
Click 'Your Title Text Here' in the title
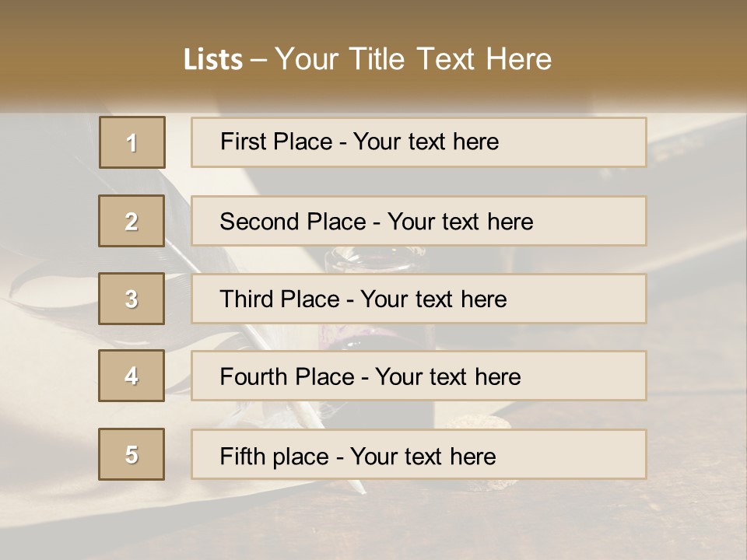click(413, 59)
